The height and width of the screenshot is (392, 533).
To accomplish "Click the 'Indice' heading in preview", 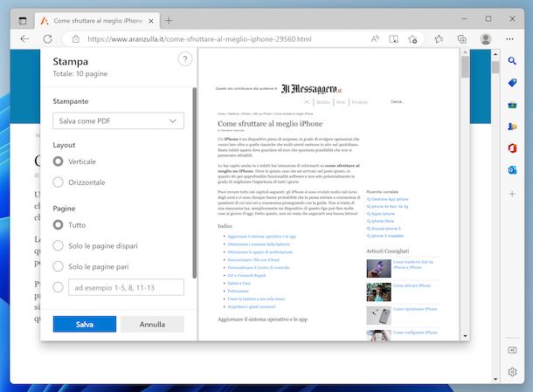I will click(225, 226).
